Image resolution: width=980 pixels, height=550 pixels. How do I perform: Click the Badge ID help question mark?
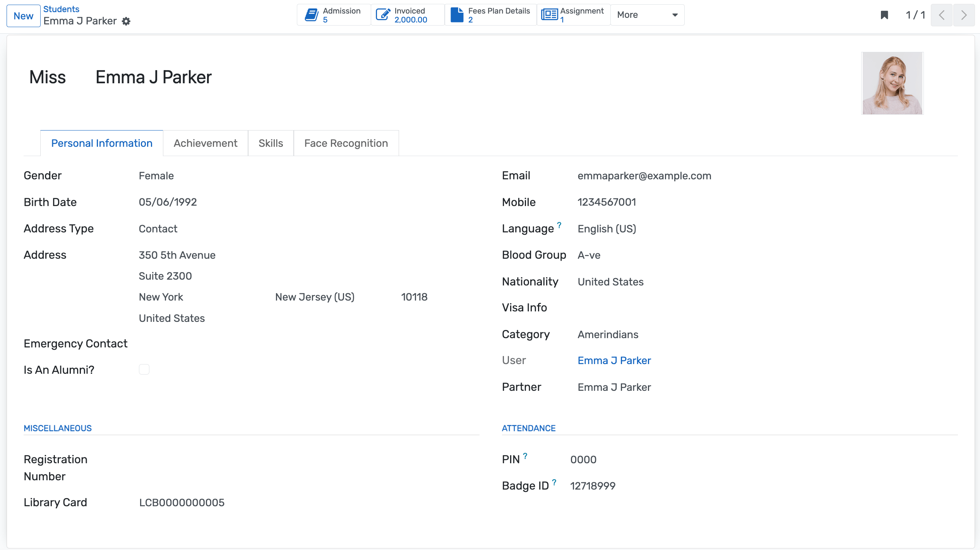tap(554, 481)
